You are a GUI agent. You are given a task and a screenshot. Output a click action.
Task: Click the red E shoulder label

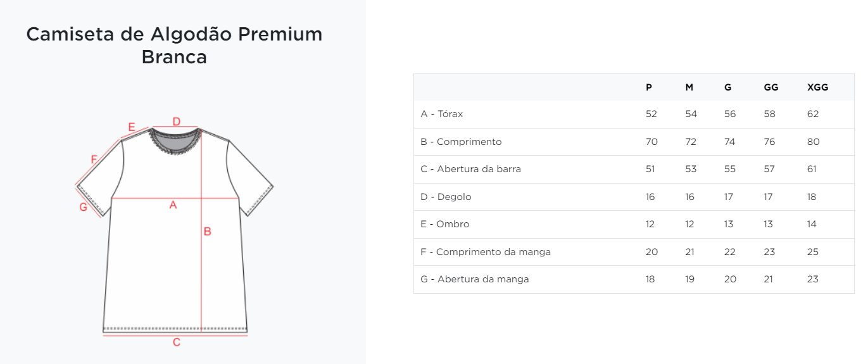(x=132, y=127)
